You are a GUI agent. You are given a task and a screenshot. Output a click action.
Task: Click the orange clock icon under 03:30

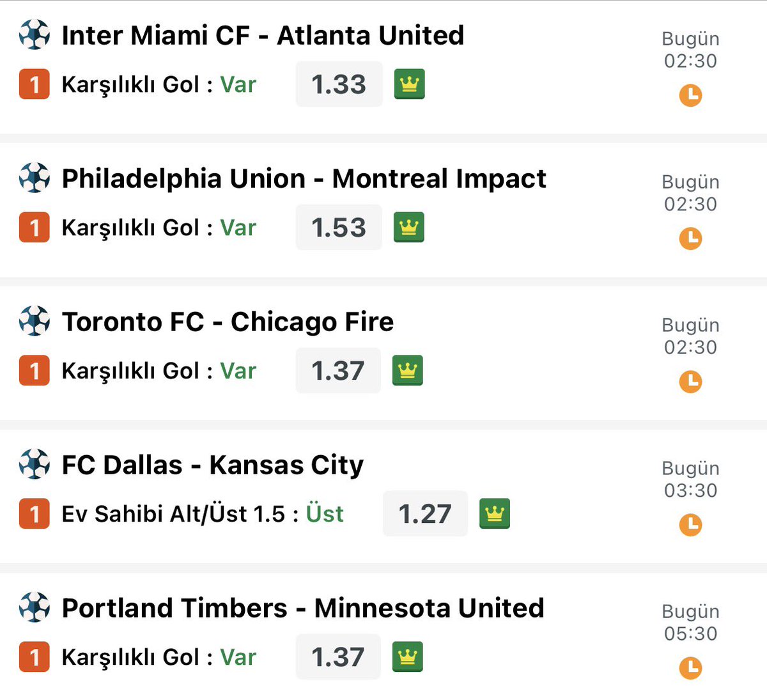690,525
